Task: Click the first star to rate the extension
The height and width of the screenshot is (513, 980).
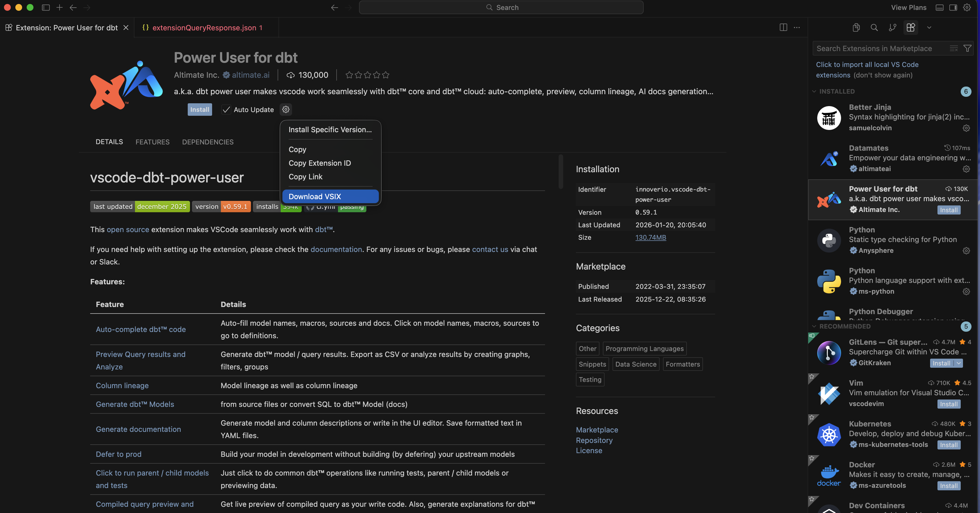Action: [x=349, y=75]
